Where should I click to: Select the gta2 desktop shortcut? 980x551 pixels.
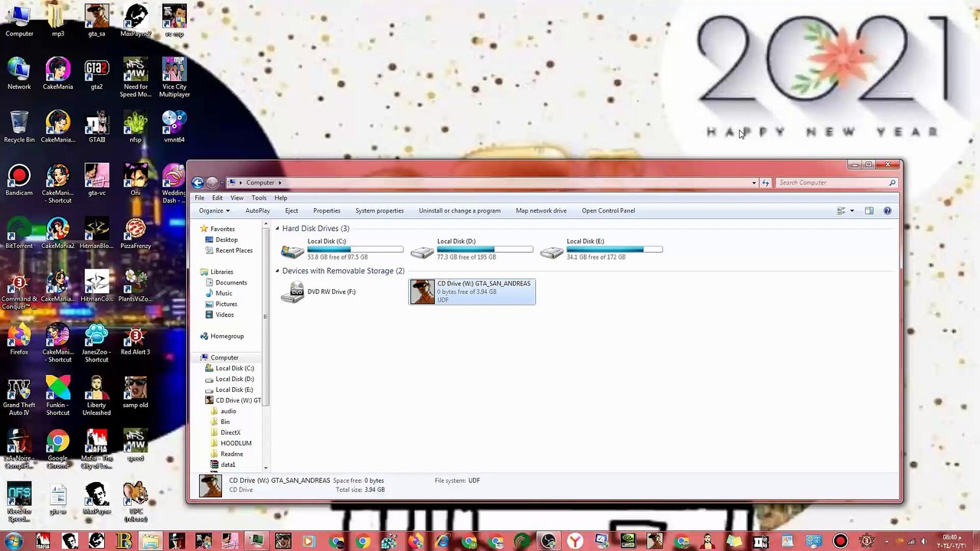pos(96,74)
